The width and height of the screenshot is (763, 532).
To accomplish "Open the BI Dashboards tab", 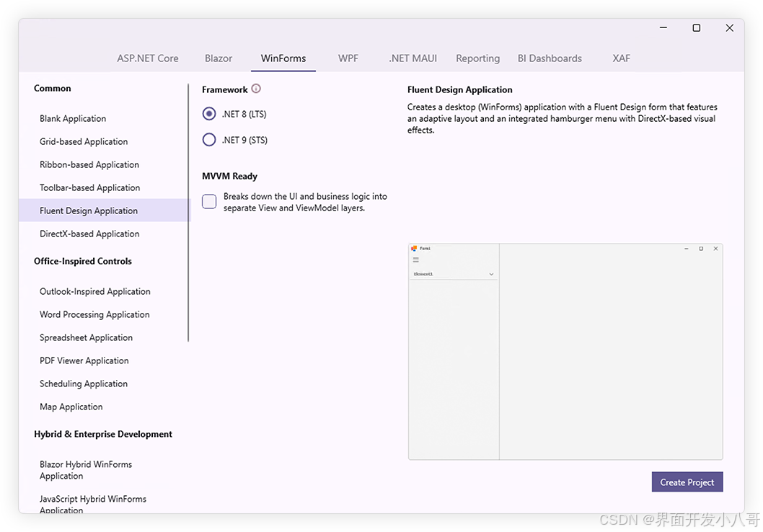I will [550, 58].
